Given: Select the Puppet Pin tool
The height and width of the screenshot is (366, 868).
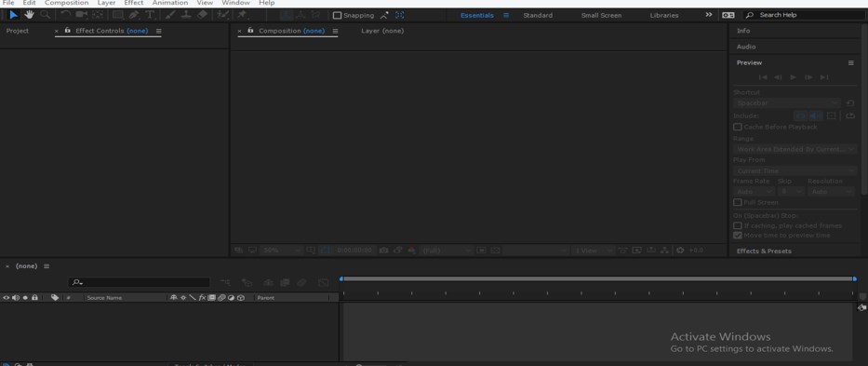Looking at the screenshot, I should click(x=242, y=15).
